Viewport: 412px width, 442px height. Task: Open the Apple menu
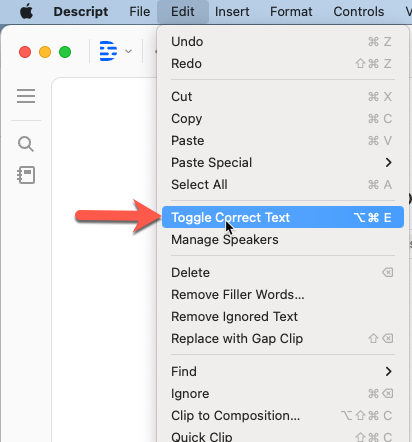coord(26,12)
